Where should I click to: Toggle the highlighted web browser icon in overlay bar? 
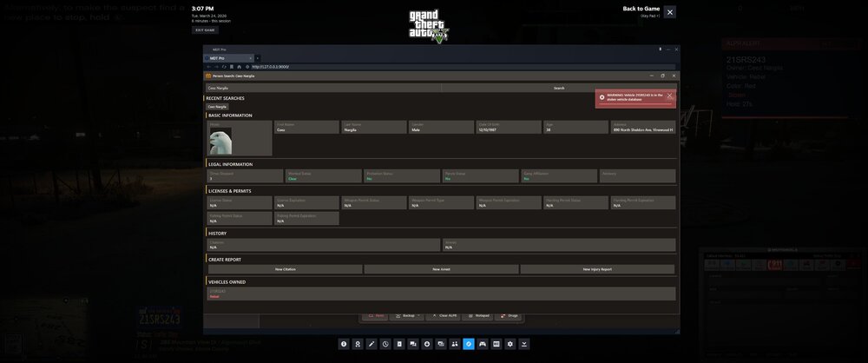point(469,344)
